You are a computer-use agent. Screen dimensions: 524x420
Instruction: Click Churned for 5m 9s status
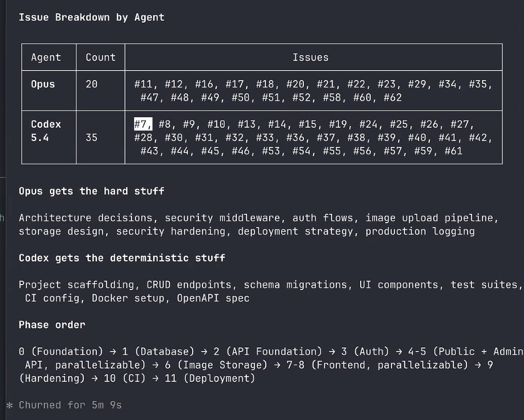70,405
